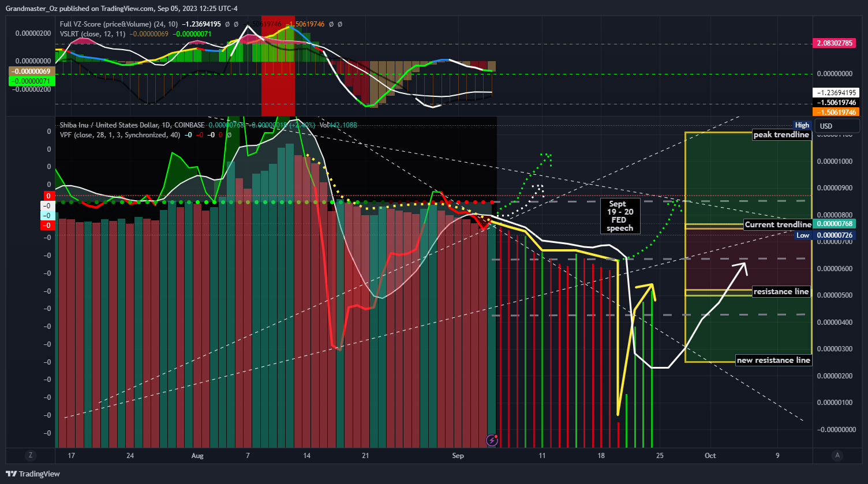Select the 'resistance line' annotation
Viewport: 868px width, 484px height.
tap(781, 291)
